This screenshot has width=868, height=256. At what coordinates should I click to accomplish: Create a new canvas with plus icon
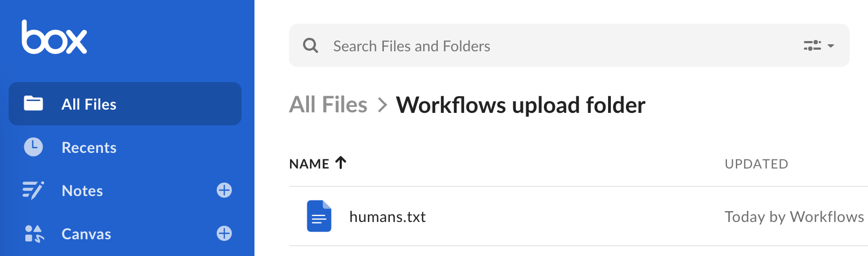[x=224, y=233]
